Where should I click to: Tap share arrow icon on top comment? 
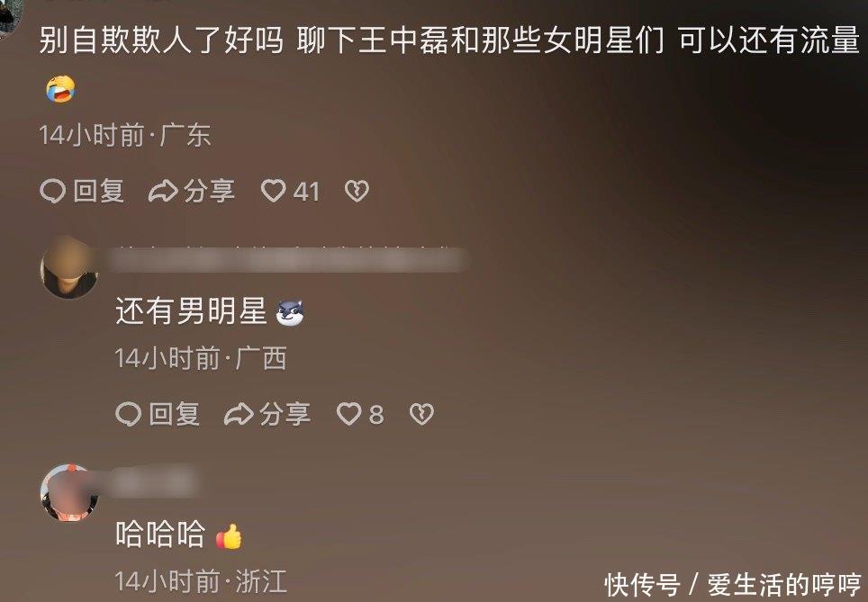click(x=163, y=191)
